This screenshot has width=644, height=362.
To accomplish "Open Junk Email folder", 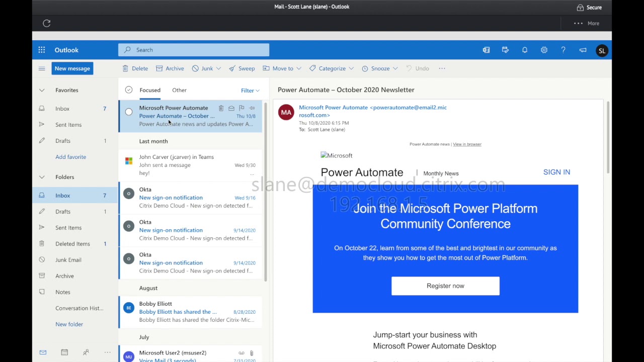I will click(x=75, y=260).
